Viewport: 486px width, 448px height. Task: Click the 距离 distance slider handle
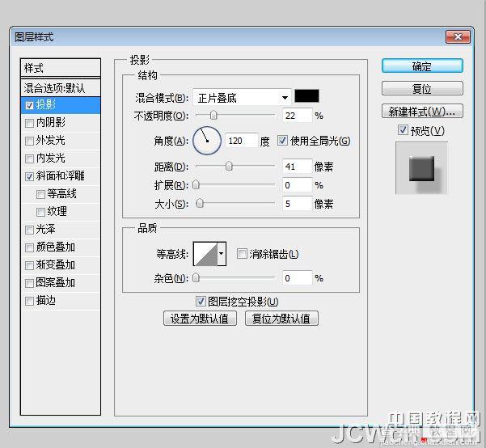coord(229,166)
